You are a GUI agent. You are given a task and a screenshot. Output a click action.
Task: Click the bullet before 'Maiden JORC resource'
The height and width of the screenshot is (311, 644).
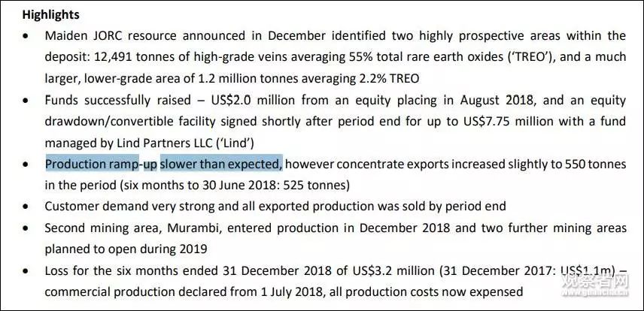point(26,36)
